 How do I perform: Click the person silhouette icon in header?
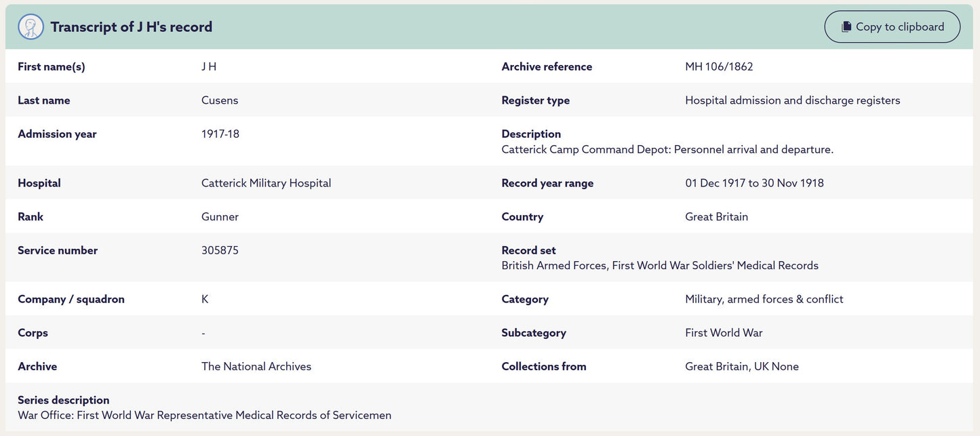click(x=31, y=27)
